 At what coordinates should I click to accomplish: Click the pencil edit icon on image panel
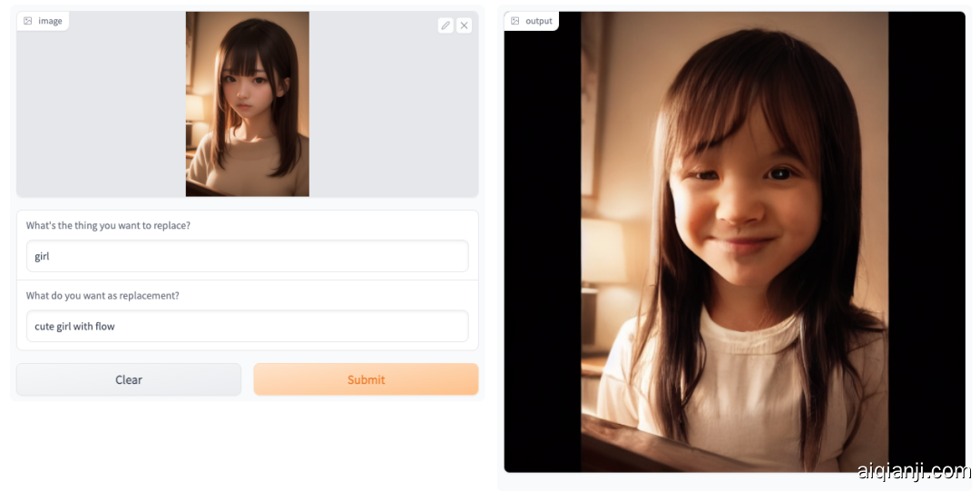coord(445,25)
